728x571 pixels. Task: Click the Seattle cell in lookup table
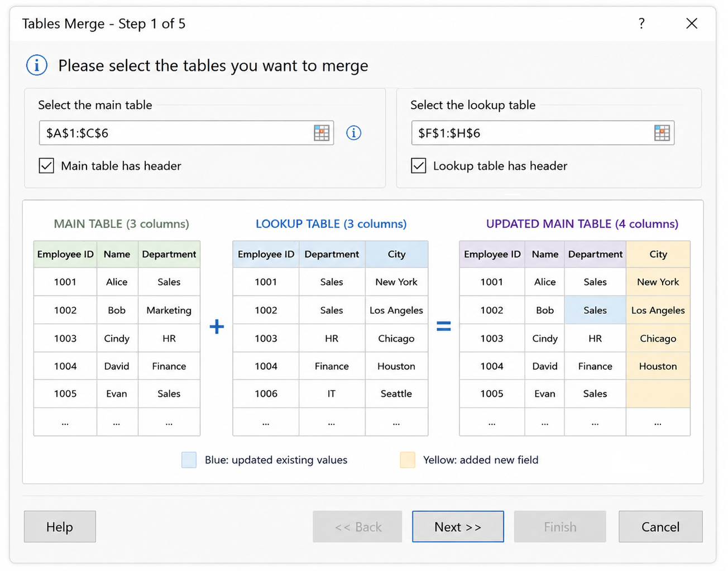396,394
